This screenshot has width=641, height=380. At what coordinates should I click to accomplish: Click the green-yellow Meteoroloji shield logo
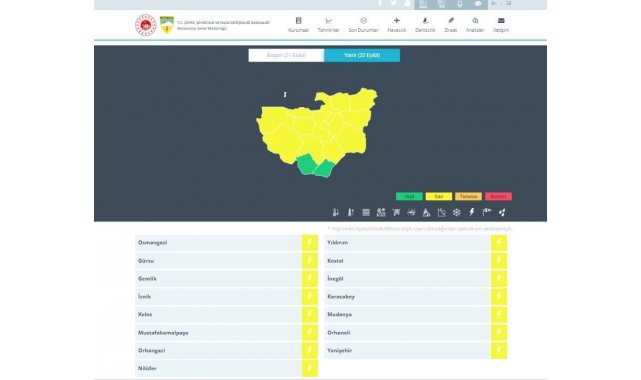167,25
